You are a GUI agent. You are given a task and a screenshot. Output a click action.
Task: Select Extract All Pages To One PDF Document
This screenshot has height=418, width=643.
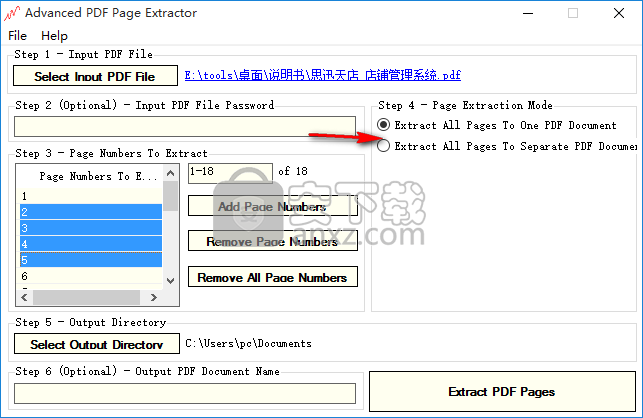click(496, 125)
